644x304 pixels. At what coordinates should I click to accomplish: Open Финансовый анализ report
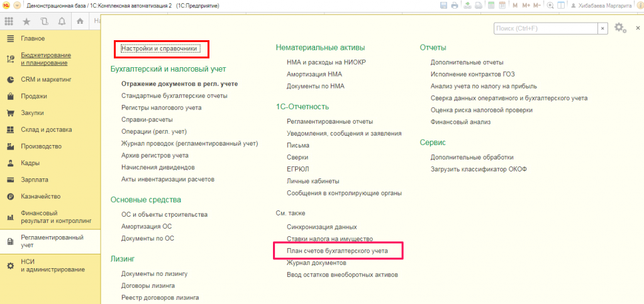[460, 122]
